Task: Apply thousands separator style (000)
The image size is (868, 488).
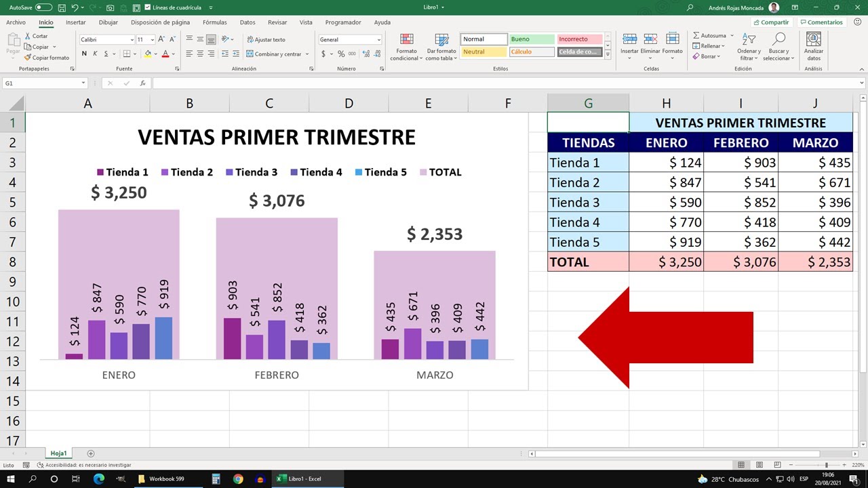Action: coord(351,54)
